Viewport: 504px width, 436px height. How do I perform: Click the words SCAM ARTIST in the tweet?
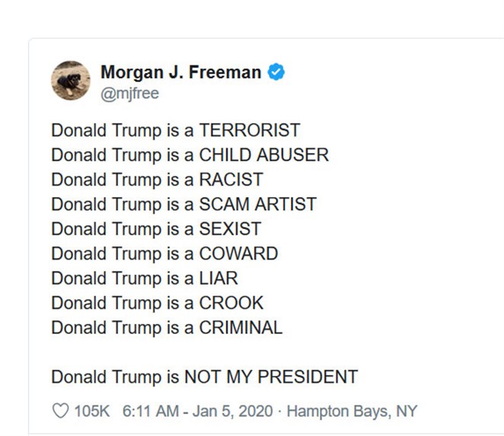(258, 204)
